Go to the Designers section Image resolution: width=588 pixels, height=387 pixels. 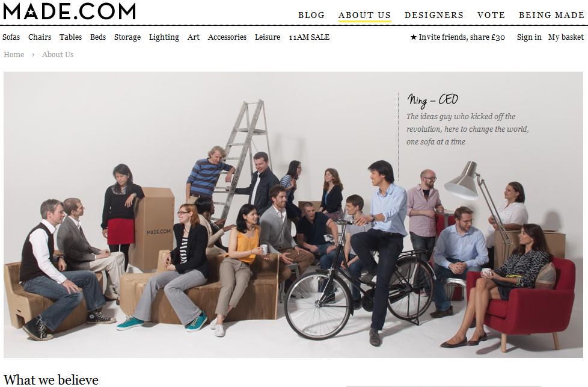[434, 15]
